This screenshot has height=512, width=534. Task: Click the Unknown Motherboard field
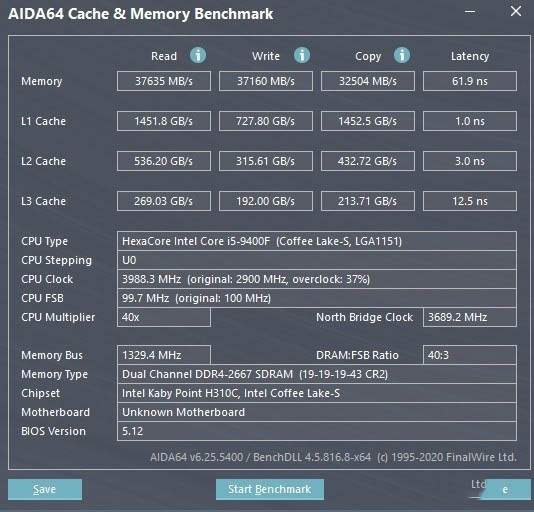point(317,412)
